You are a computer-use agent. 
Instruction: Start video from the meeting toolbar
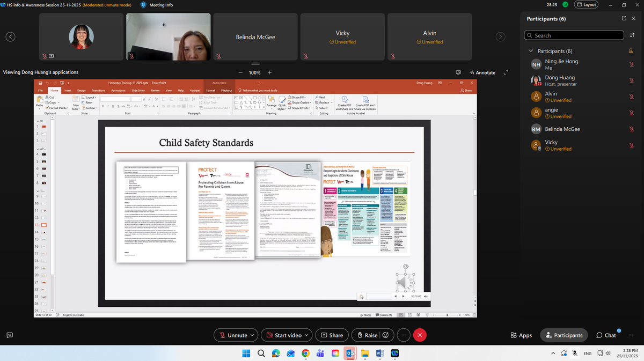tap(284, 335)
